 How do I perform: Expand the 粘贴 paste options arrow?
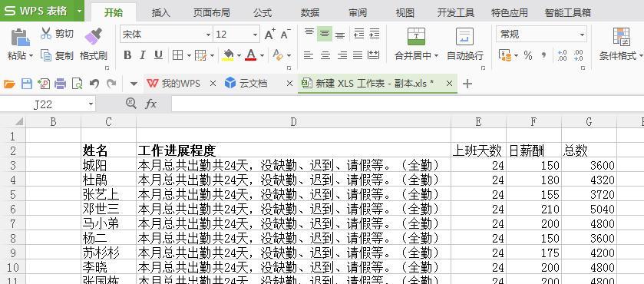pyautogui.click(x=31, y=56)
